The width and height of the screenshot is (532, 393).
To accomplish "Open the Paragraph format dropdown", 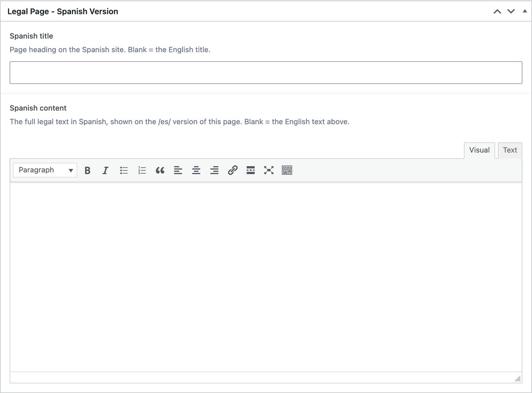I will 45,170.
